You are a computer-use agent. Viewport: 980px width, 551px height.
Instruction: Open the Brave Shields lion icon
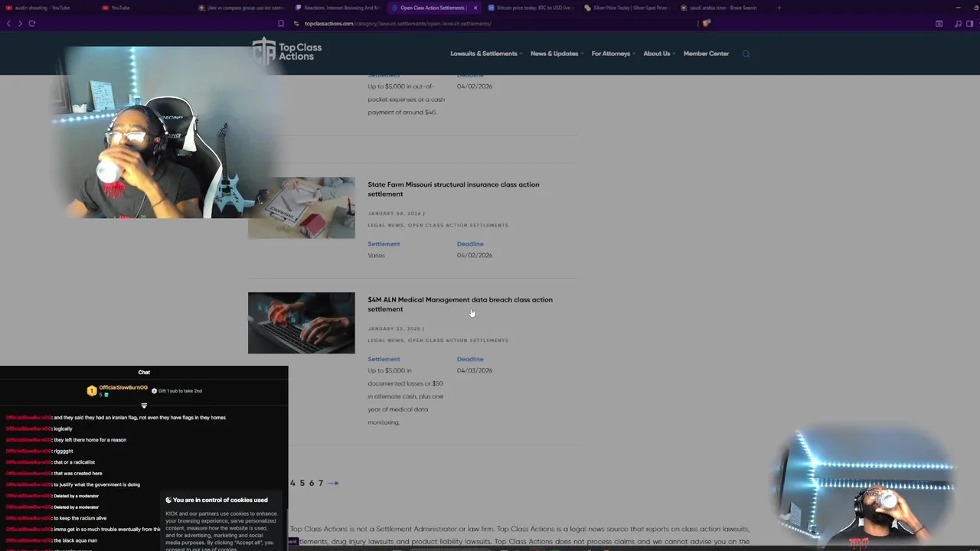click(x=706, y=24)
